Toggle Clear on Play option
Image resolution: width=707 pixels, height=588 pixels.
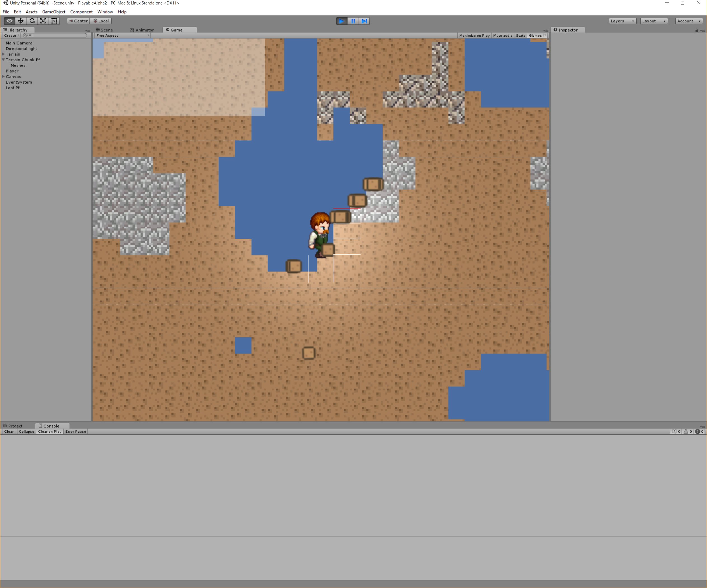[x=50, y=432]
